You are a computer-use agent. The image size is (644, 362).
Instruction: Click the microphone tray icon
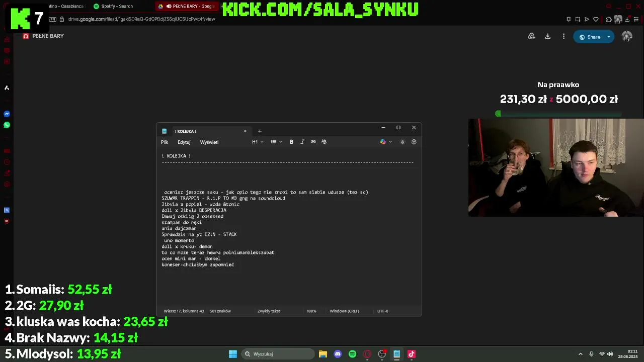coord(591,354)
